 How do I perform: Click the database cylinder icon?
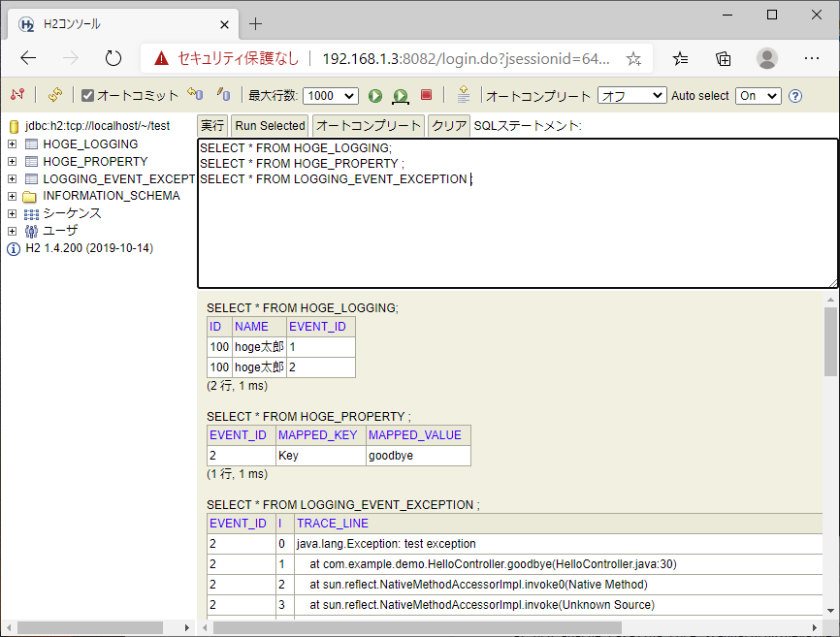click(14, 126)
